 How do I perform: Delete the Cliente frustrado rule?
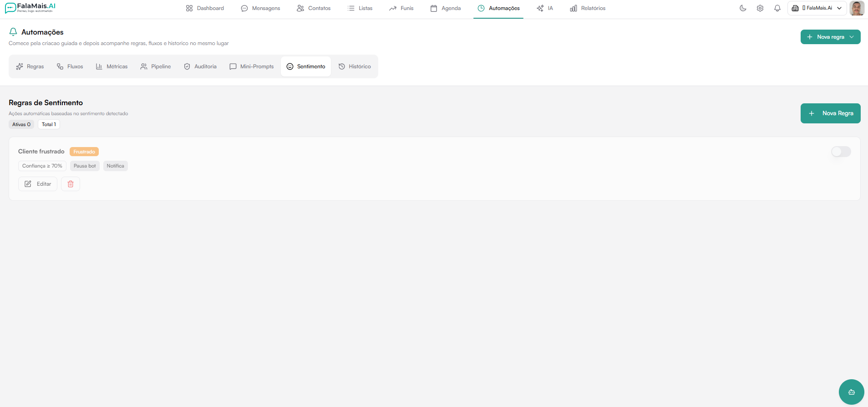point(71,184)
